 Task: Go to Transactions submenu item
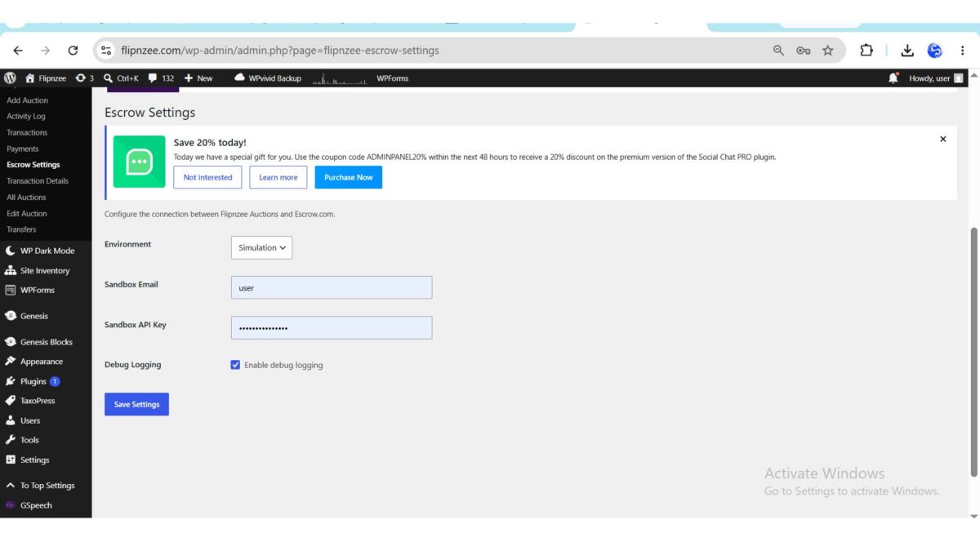(27, 132)
